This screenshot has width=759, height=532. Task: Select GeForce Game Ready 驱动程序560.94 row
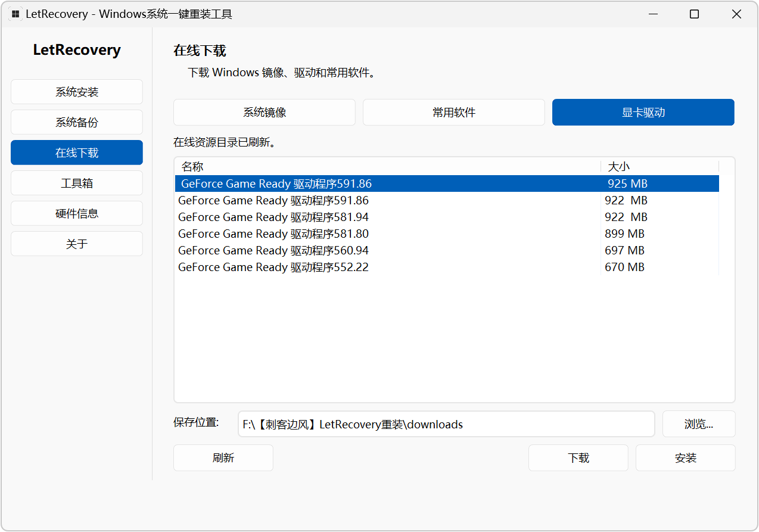(x=447, y=250)
